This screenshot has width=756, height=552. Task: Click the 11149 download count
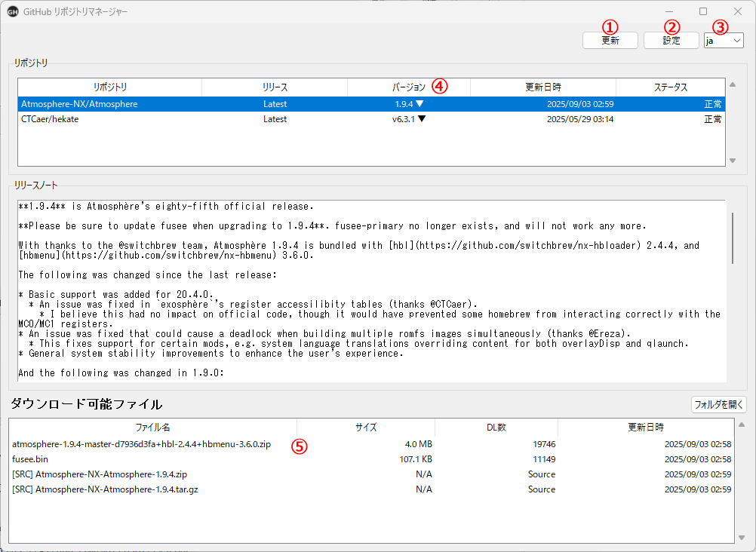pyautogui.click(x=544, y=459)
